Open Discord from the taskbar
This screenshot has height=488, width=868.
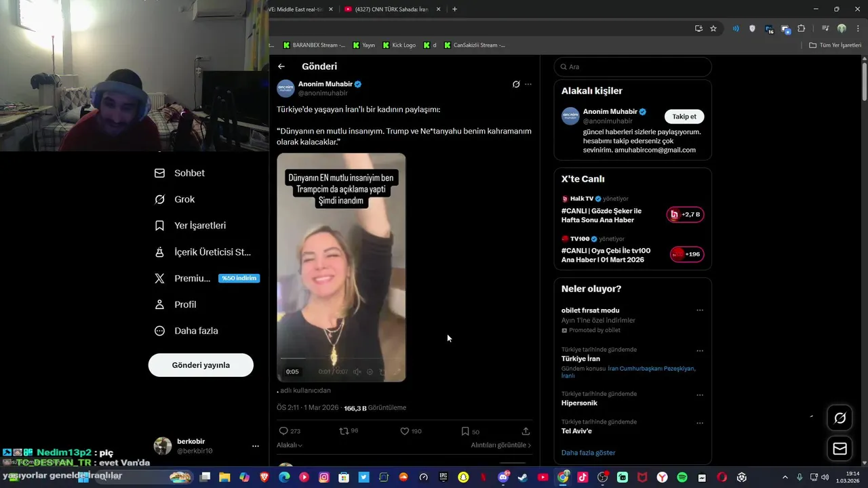click(503, 477)
